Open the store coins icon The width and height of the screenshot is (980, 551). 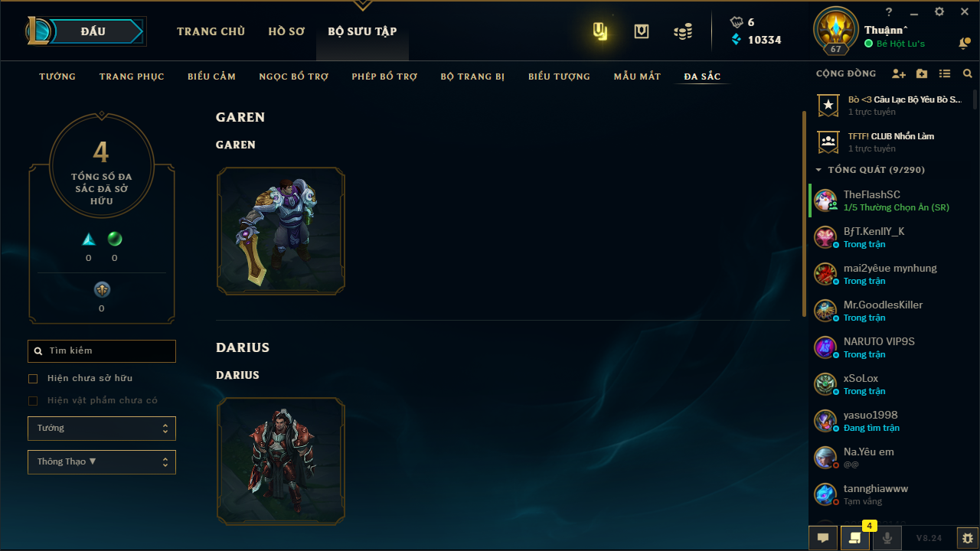click(x=683, y=31)
